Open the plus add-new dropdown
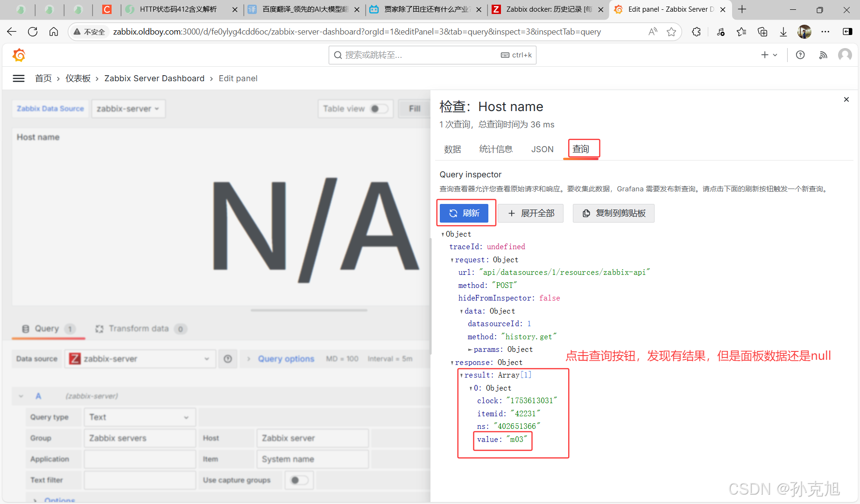 769,55
